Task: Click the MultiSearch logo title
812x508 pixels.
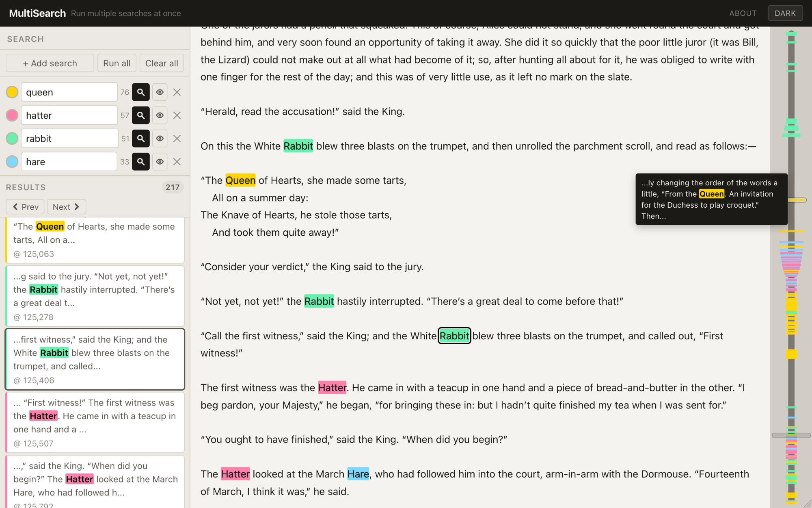Action: pos(37,13)
